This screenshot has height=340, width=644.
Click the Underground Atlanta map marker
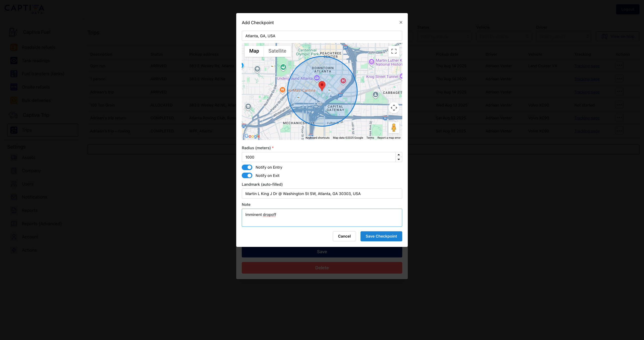317,78
